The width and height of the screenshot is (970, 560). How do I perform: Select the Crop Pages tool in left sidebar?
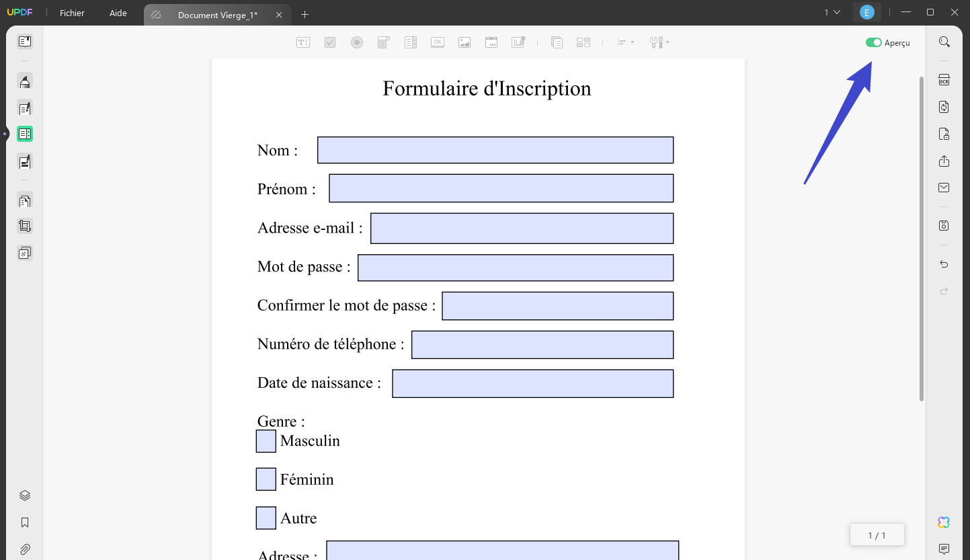point(25,226)
